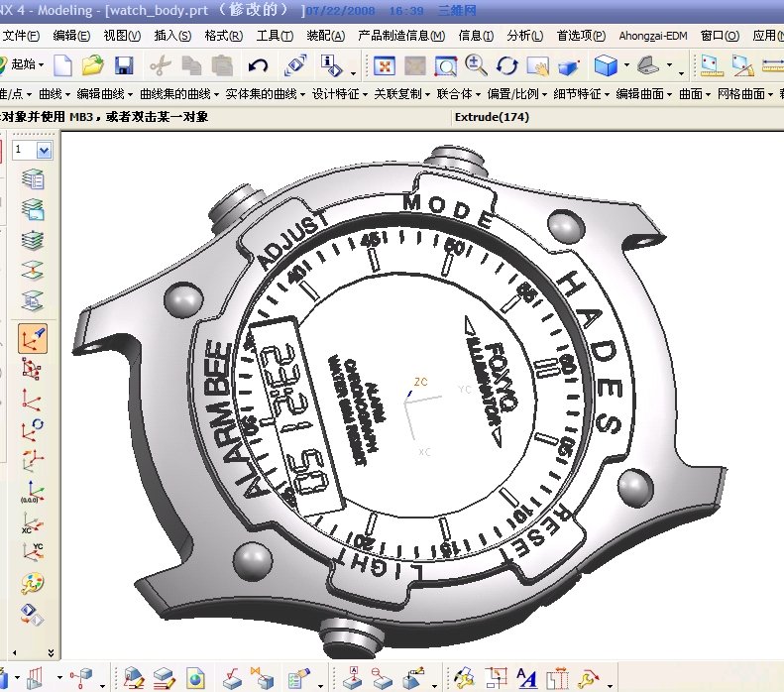Click the Move to Layer icon

(33, 271)
